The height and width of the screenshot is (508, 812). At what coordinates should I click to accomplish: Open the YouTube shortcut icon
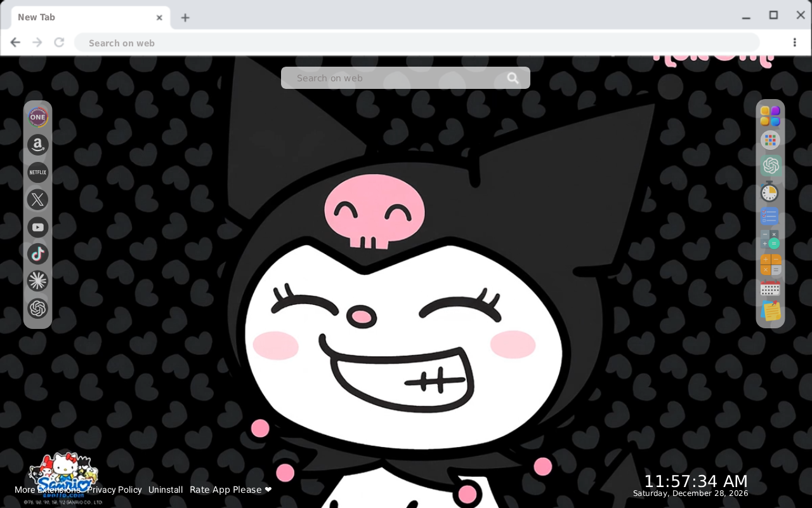point(38,227)
